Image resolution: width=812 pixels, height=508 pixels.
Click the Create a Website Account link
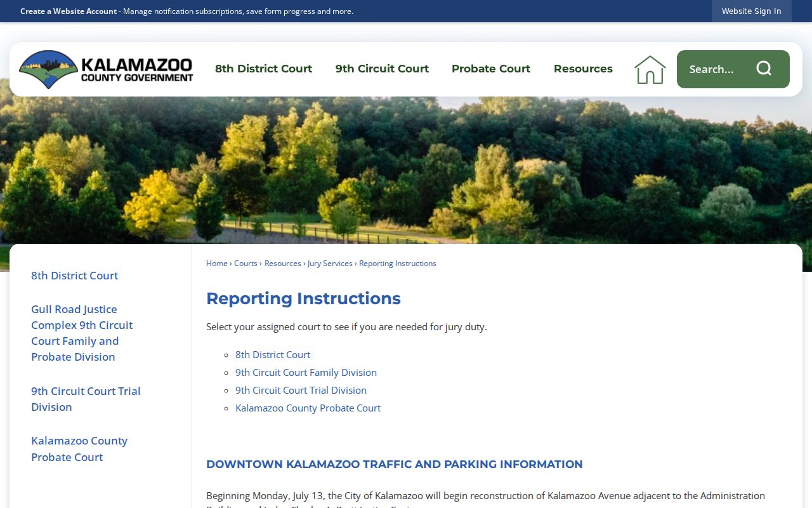69,11
